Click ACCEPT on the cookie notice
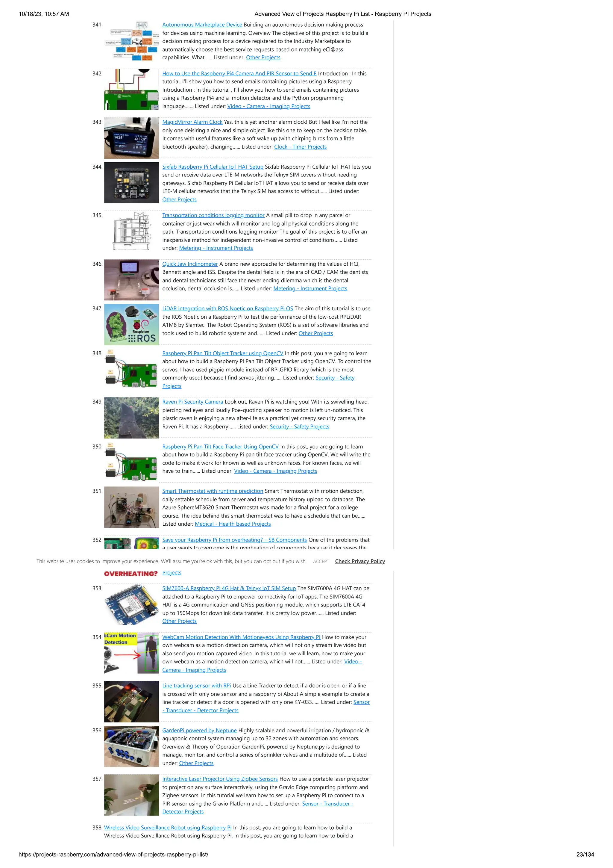The image size is (613, 868). [321, 561]
